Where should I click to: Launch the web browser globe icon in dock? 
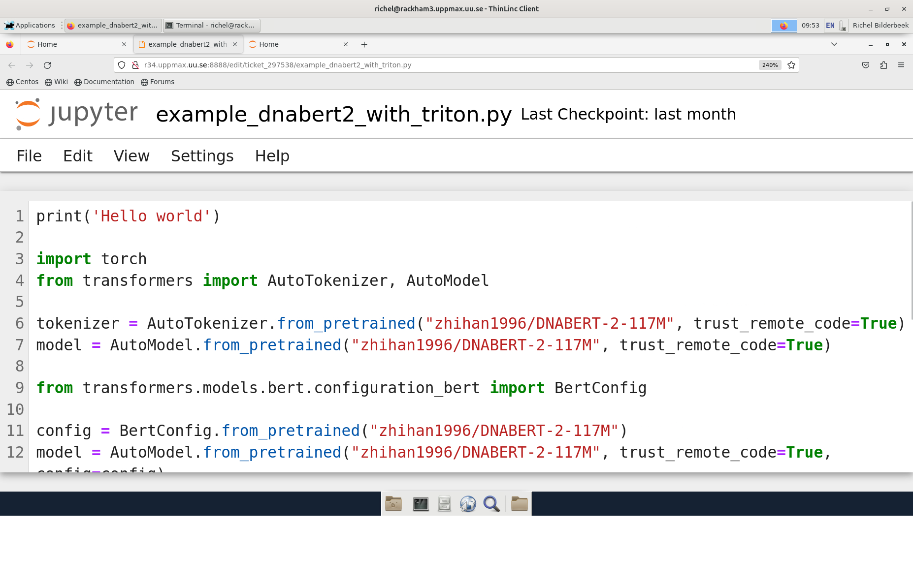468,503
